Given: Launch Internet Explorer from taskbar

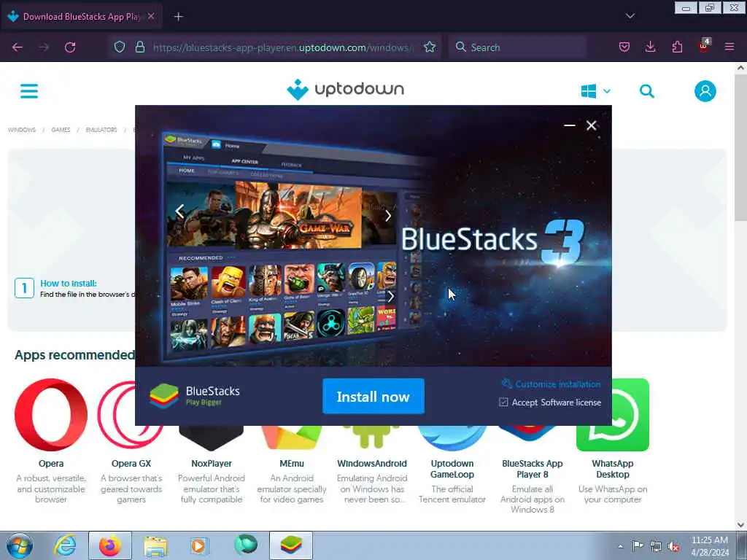Looking at the screenshot, I should 65,545.
